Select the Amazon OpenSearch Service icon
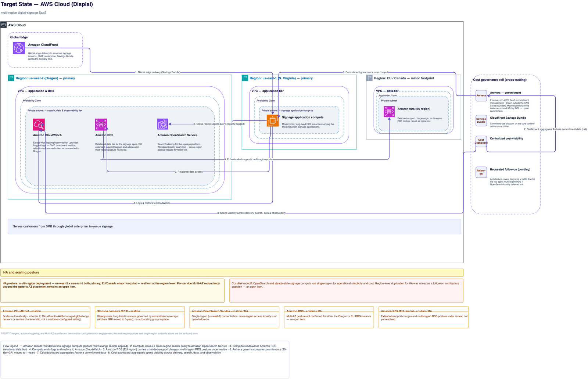588x388 pixels. [163, 124]
